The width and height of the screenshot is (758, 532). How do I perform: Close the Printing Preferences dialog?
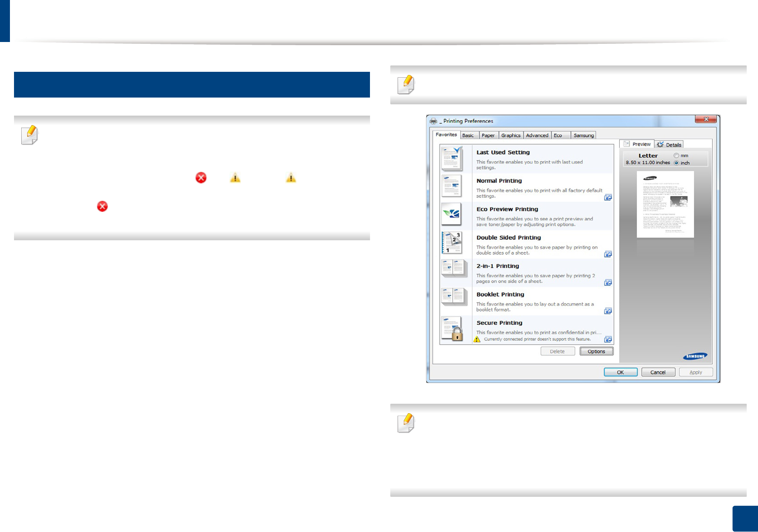click(x=706, y=119)
